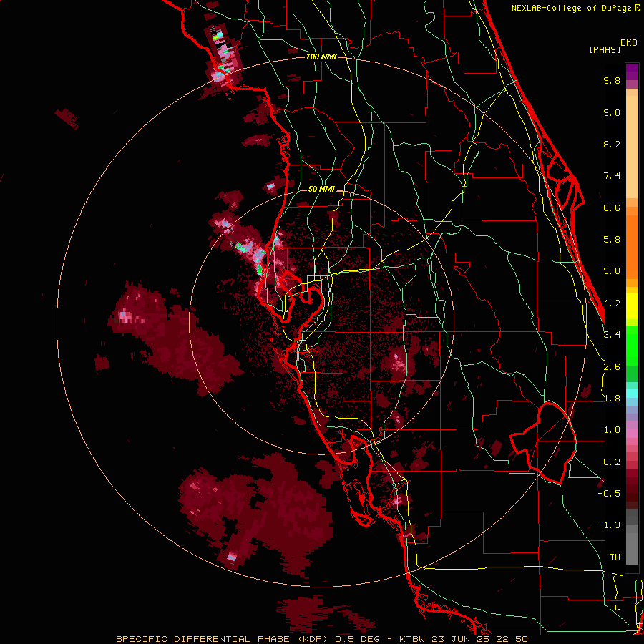Click the "2.6" value on the color scale
This screenshot has height=644, width=644.
(x=612, y=367)
